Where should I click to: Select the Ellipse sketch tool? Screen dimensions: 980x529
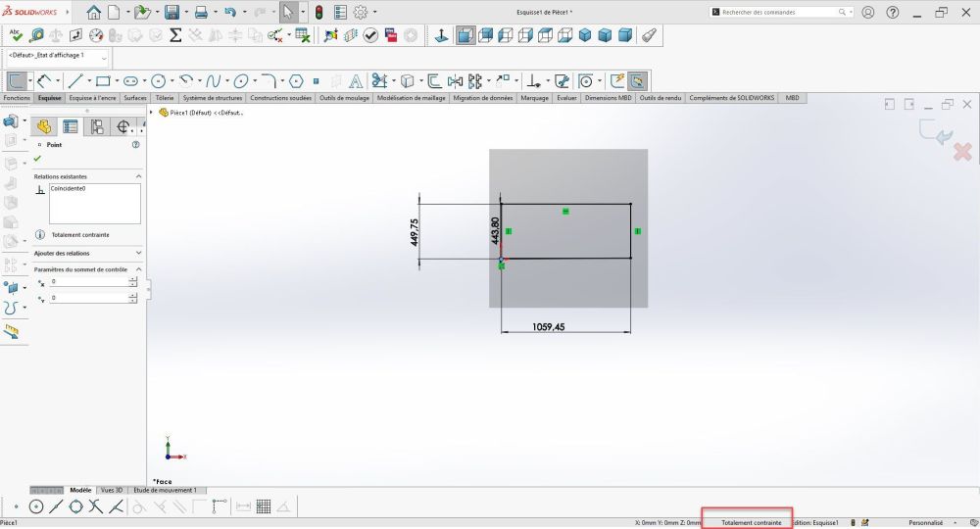click(x=241, y=80)
